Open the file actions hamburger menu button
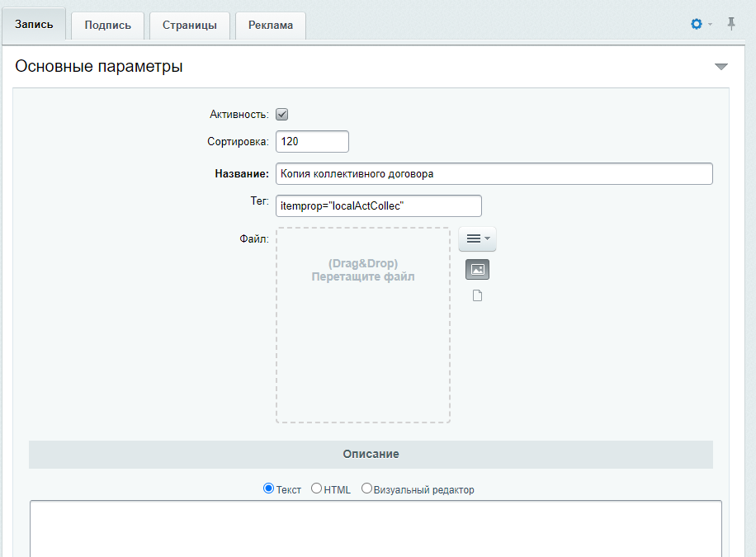The width and height of the screenshot is (756, 557). pos(477,238)
